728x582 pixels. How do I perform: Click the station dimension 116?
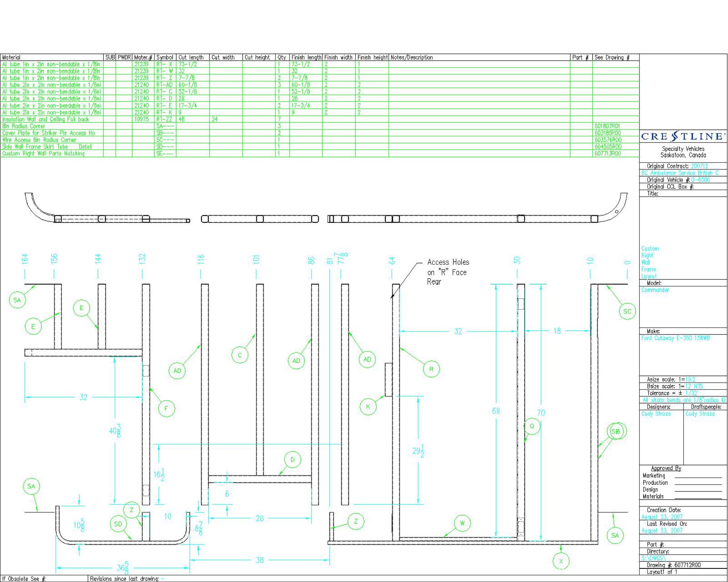pyautogui.click(x=201, y=259)
